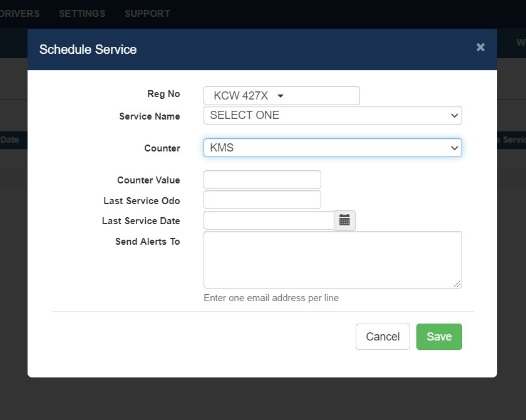Click the Cancel button
The width and height of the screenshot is (526, 420).
(x=383, y=337)
